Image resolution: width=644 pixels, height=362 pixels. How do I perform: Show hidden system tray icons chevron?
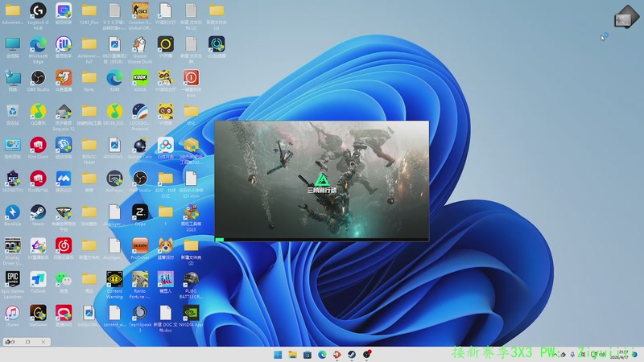point(555,355)
